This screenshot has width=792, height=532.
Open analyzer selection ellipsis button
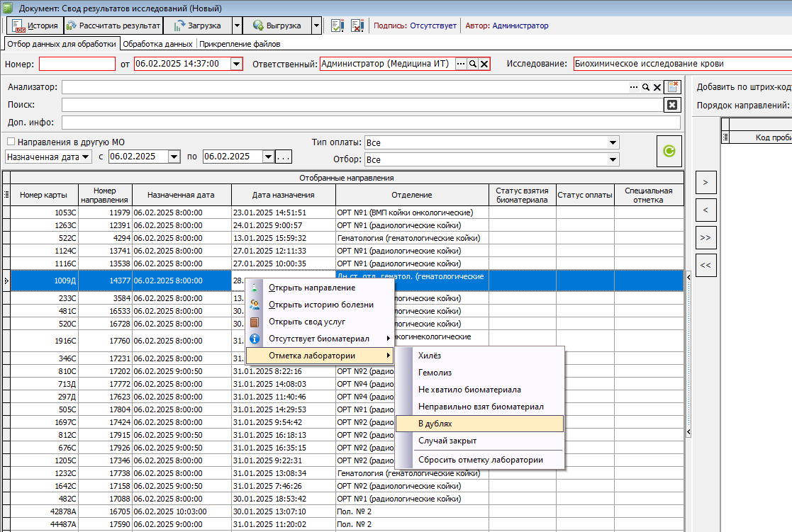[634, 87]
